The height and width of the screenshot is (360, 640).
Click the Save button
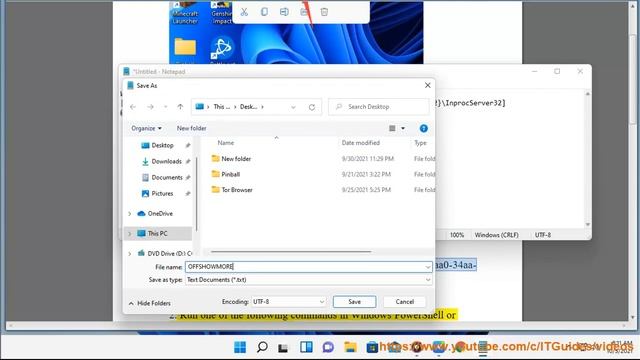[354, 302]
